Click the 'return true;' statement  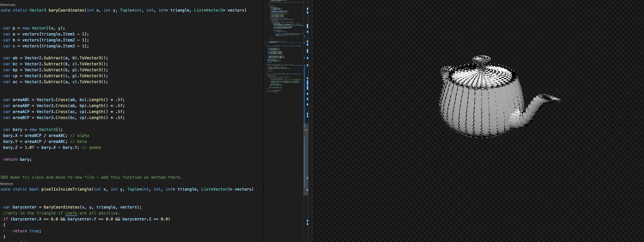[27, 231]
